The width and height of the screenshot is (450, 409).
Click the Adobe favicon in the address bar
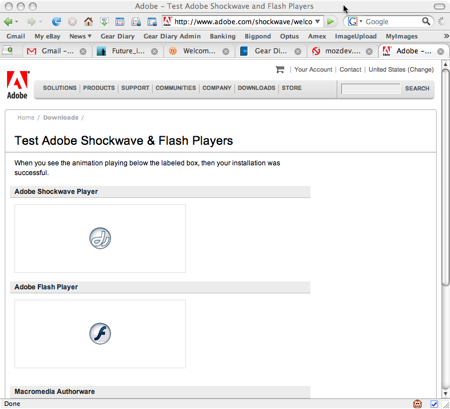168,22
